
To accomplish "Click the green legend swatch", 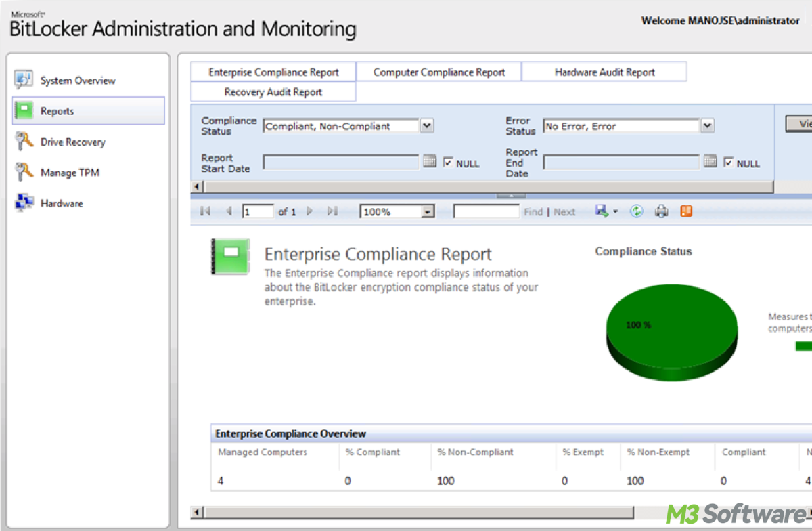I will (x=803, y=346).
